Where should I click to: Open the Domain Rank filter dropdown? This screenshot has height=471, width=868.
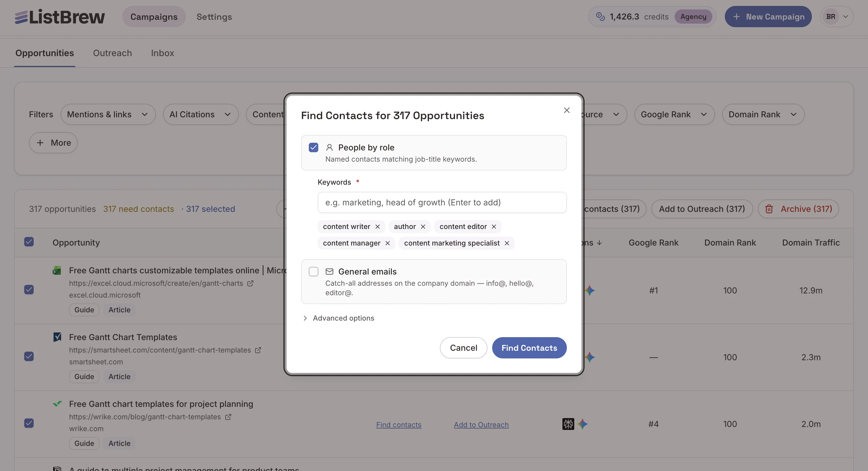point(763,114)
